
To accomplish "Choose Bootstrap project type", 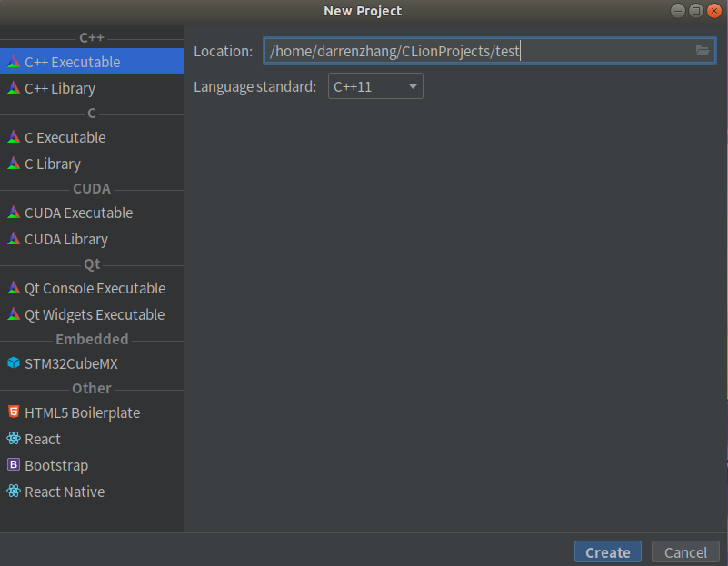I will [x=92, y=465].
